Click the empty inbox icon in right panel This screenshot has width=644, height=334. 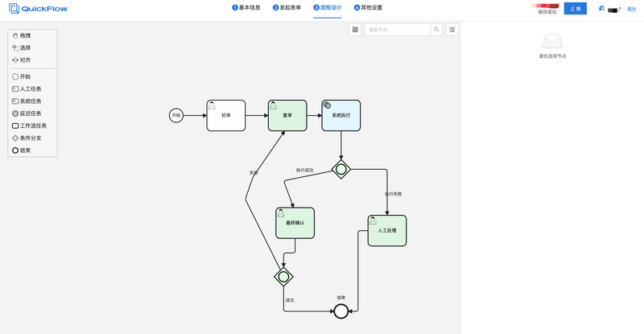point(552,42)
